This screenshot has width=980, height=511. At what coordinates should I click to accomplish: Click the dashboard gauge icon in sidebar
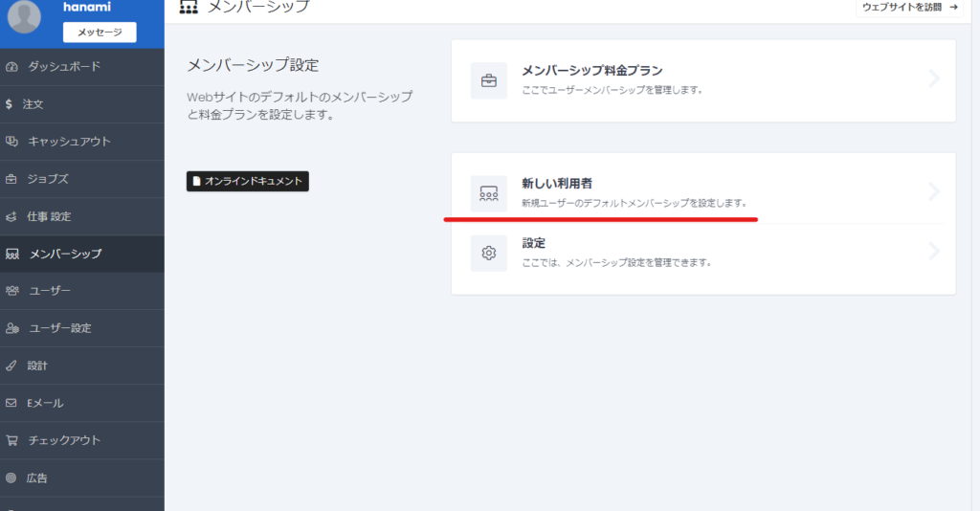(11, 67)
